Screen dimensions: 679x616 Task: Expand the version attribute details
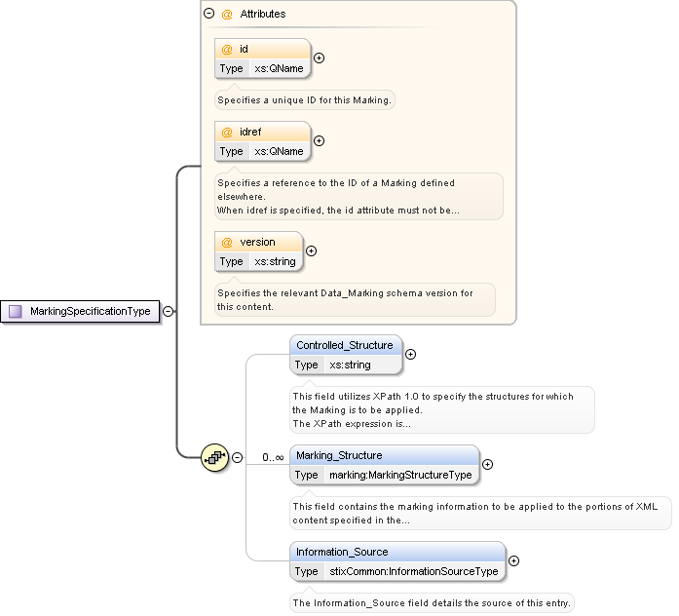(x=311, y=251)
